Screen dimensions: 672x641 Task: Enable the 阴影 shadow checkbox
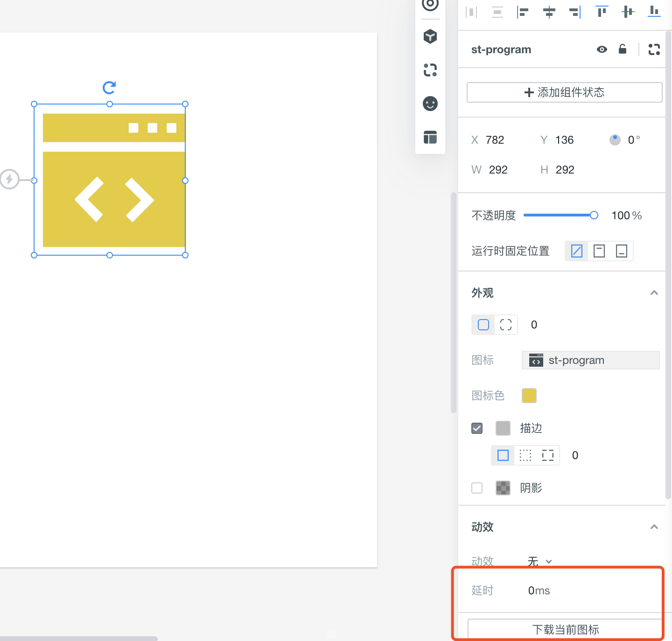[477, 488]
